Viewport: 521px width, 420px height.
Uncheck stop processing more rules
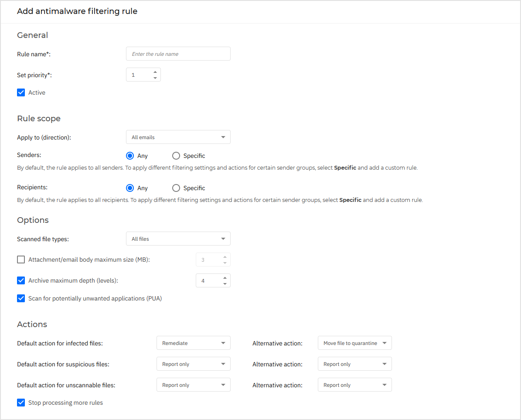tap(20, 402)
